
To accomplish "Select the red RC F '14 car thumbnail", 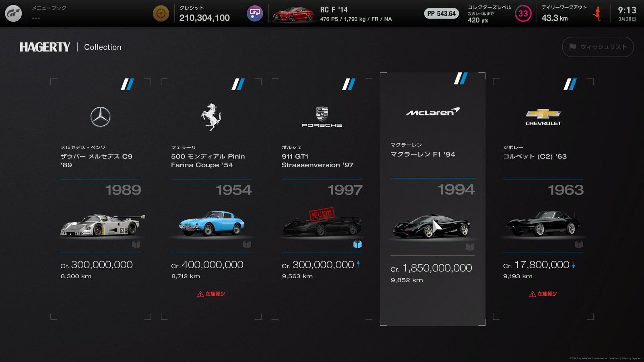I will point(293,14).
